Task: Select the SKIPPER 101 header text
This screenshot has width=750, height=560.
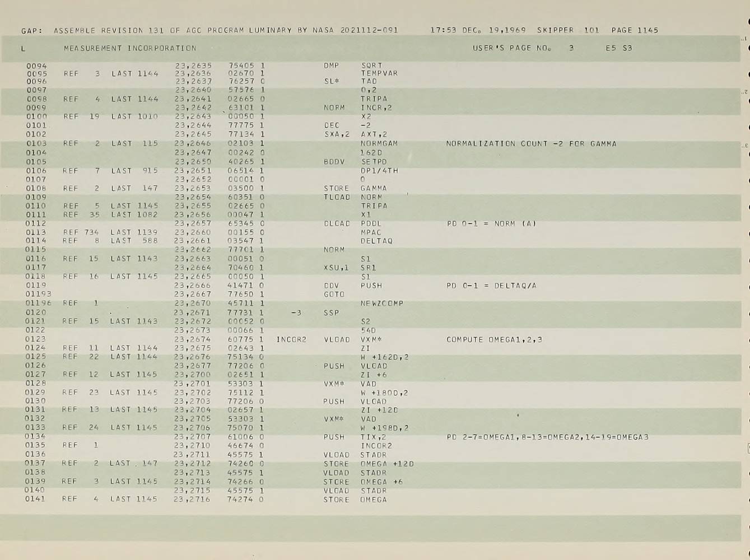Action: coord(568,30)
